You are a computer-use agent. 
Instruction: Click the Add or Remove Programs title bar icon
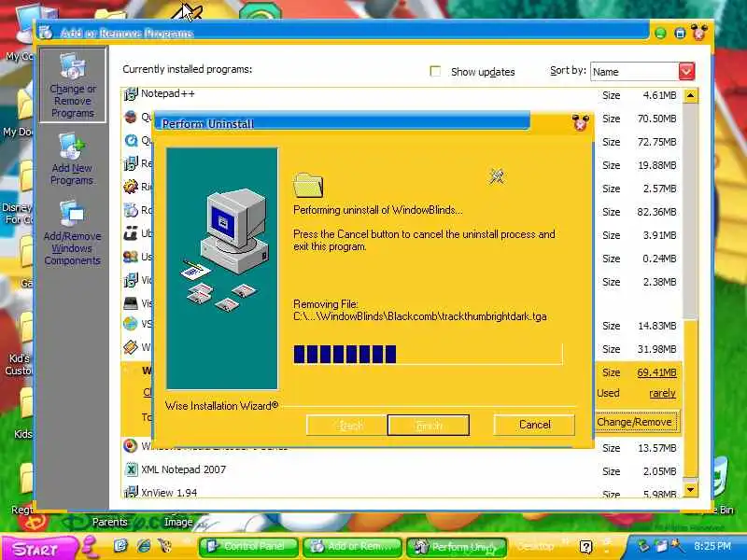[x=46, y=33]
